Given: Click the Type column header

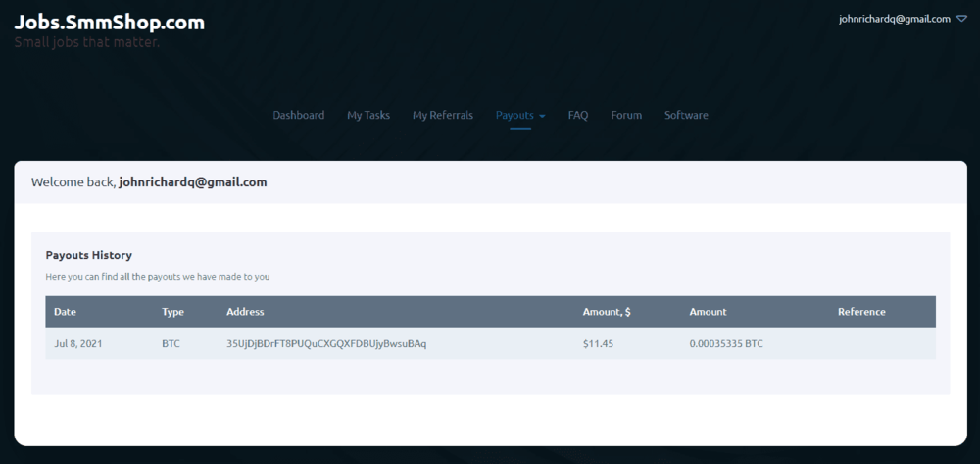Looking at the screenshot, I should [x=172, y=312].
